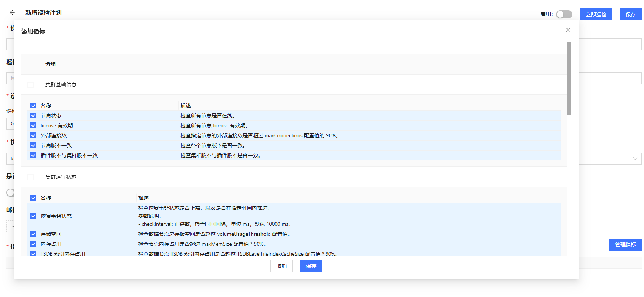The height and width of the screenshot is (297, 644).
Task: Uncheck 插件版本与集群版本一致 checkbox
Action: coord(33,155)
